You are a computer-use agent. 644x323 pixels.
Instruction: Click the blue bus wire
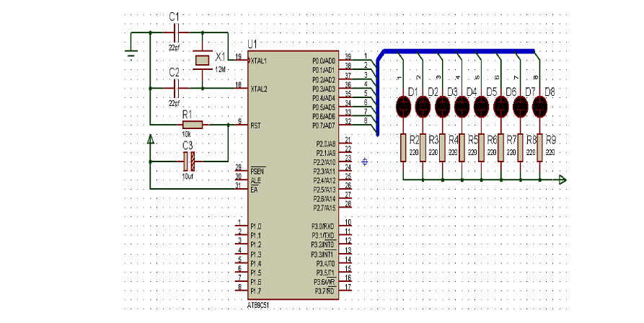[454, 52]
